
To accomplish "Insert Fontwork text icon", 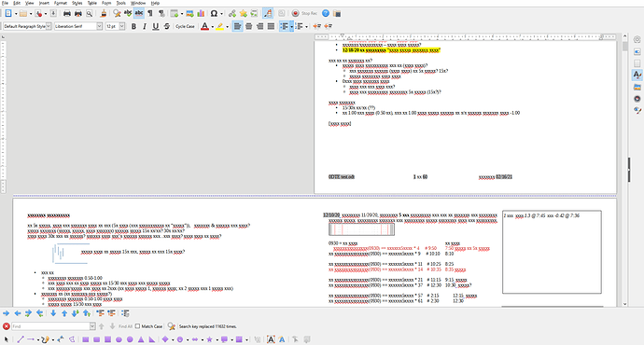I will (x=282, y=339).
